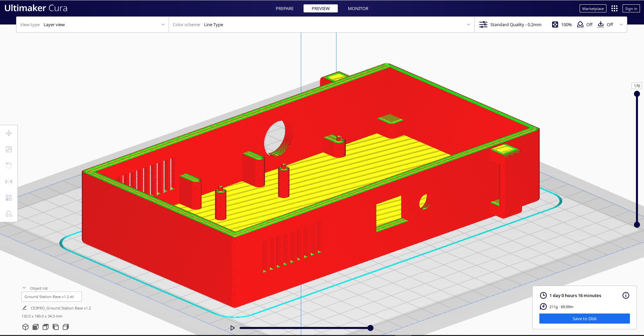The image size is (644, 336).
Task: Select the Move tool in left toolbar
Action: pos(9,133)
